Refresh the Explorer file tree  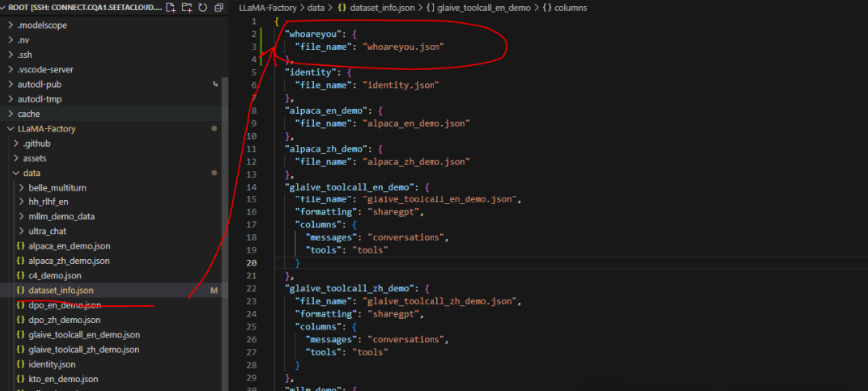(x=203, y=8)
